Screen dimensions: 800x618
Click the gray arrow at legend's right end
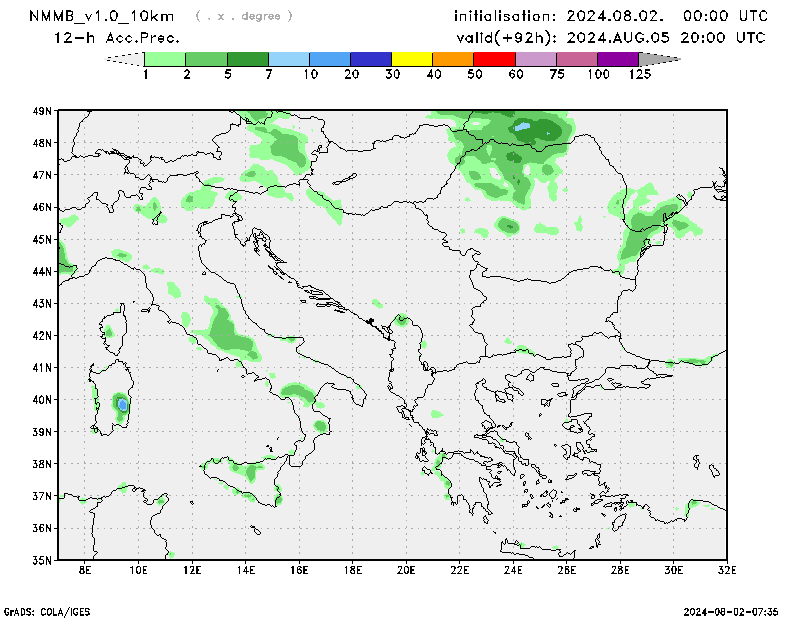pos(659,59)
